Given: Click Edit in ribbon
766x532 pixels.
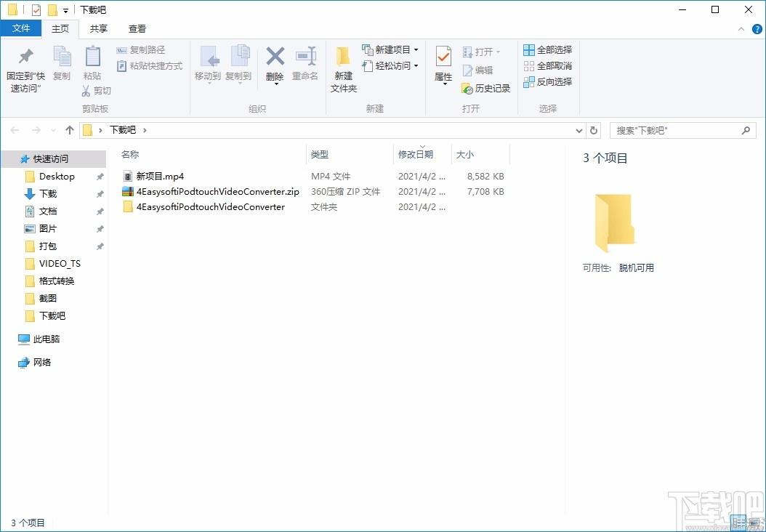Looking at the screenshot, I should 477,70.
